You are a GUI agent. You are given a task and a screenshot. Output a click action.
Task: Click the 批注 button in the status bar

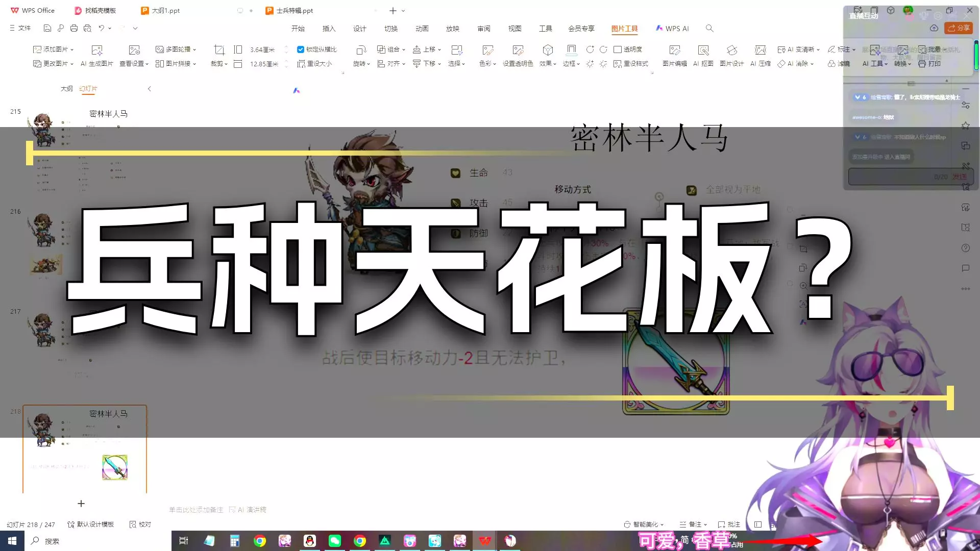click(729, 524)
